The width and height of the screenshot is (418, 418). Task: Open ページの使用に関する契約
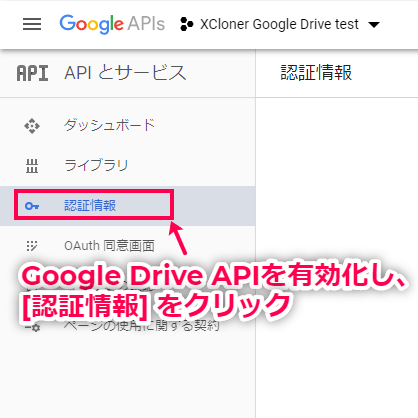coord(142,325)
